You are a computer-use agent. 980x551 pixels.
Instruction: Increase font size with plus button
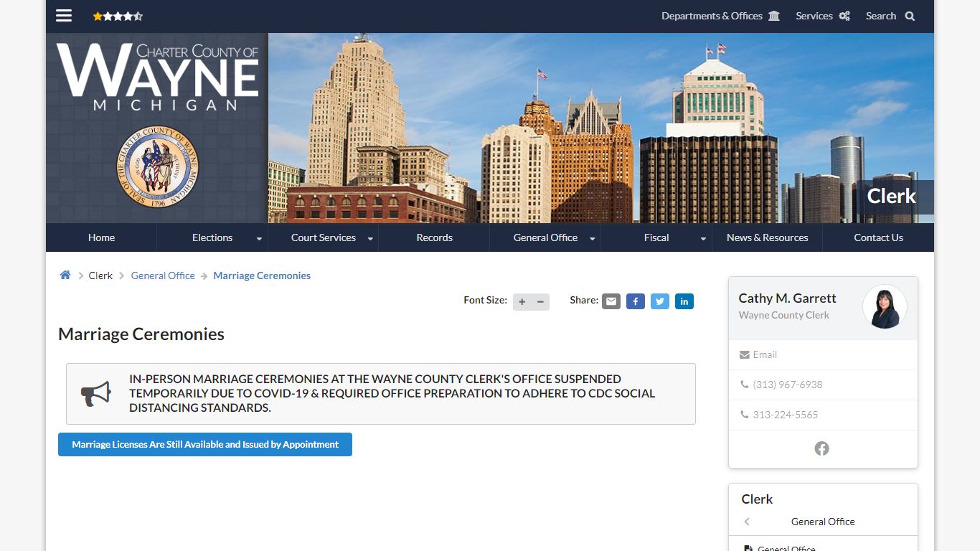[522, 301]
